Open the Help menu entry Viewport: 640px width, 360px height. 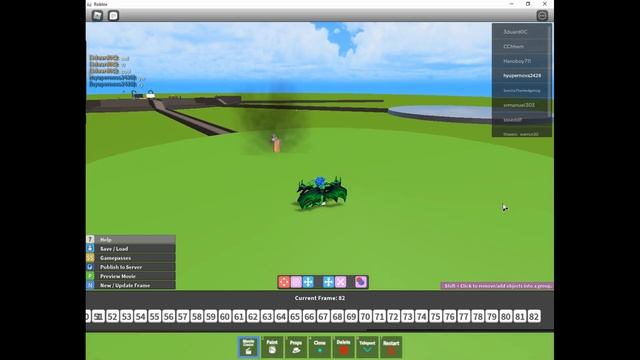[x=131, y=240]
